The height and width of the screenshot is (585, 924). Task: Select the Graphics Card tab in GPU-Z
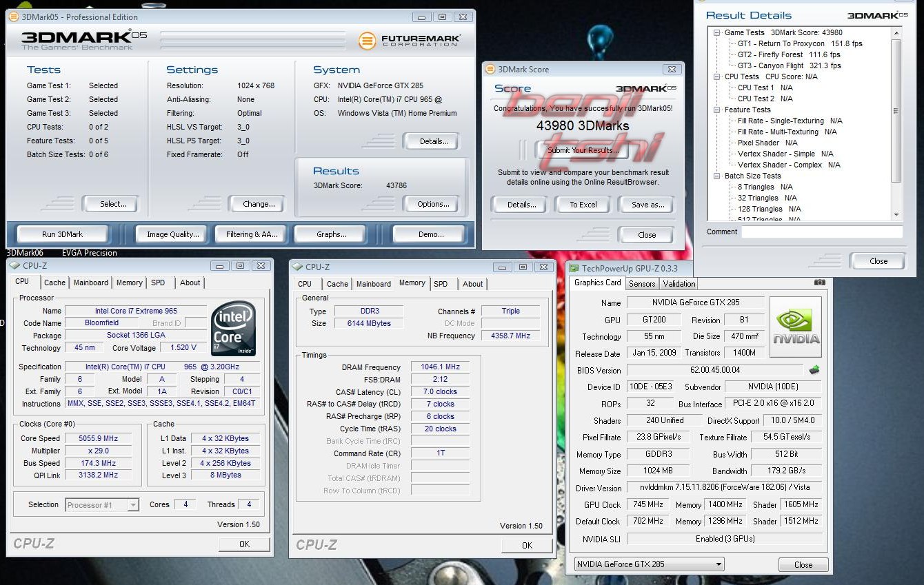(x=598, y=283)
